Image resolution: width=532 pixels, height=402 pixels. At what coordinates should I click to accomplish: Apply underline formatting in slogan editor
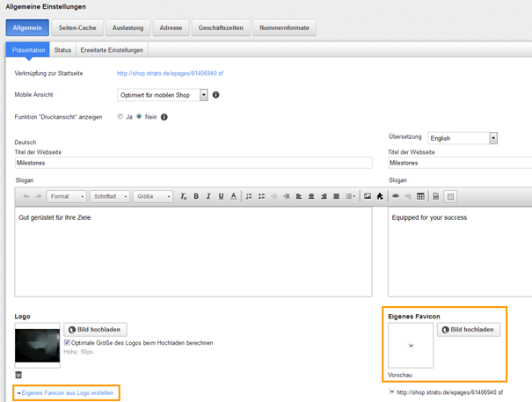pyautogui.click(x=221, y=196)
